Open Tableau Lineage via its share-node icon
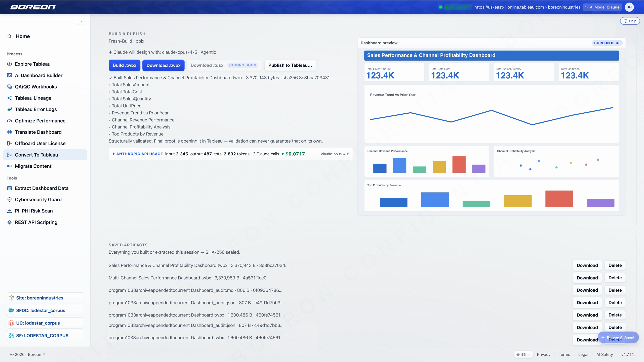This screenshot has height=362, width=644. 10,98
